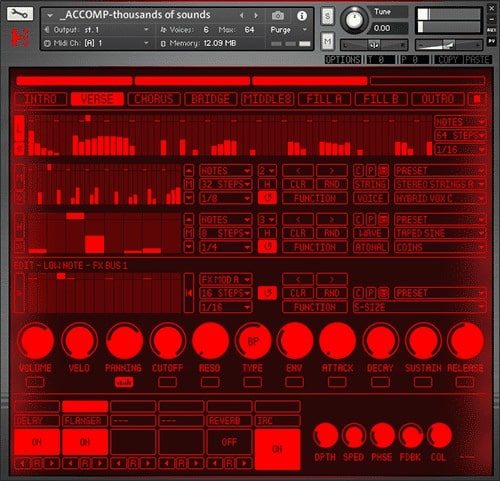Image resolution: width=500 pixels, height=481 pixels.
Task: Open the HYBRID VOX C dropdown
Action: pos(440,198)
